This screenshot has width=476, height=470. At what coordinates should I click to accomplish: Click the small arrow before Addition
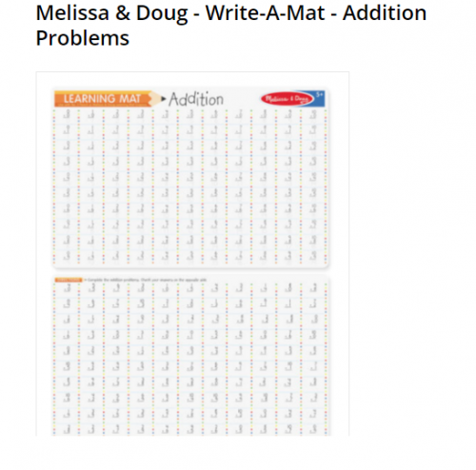[x=164, y=99]
